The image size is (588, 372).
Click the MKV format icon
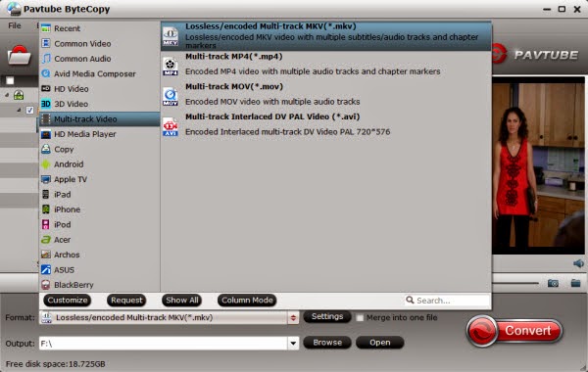(171, 36)
